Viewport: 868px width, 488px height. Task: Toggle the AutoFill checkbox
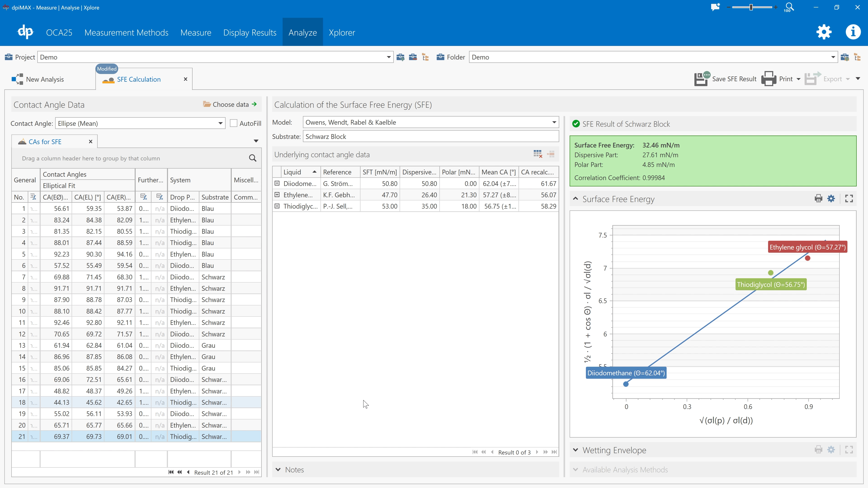pyautogui.click(x=234, y=123)
